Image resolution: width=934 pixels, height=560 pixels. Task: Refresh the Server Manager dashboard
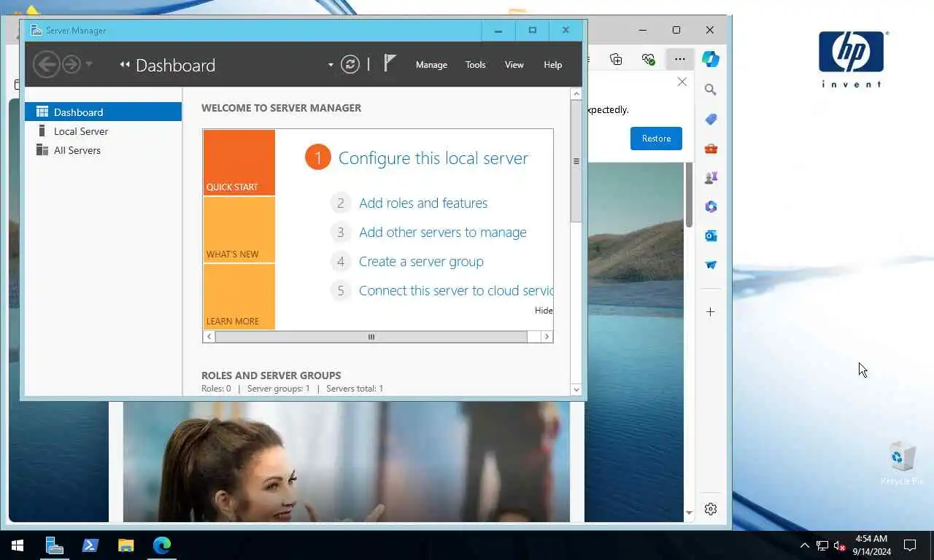pyautogui.click(x=350, y=64)
